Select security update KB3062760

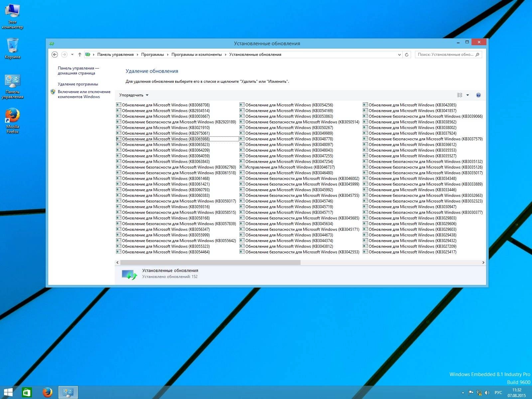pyautogui.click(x=176, y=167)
